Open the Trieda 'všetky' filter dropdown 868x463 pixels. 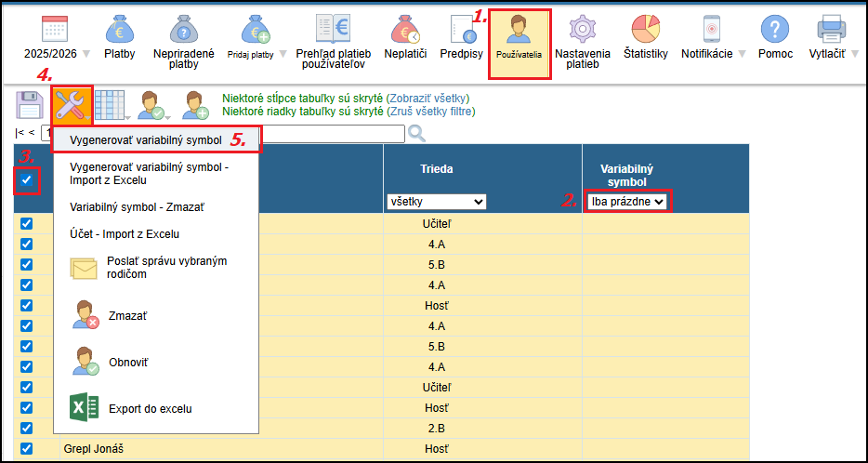click(436, 202)
